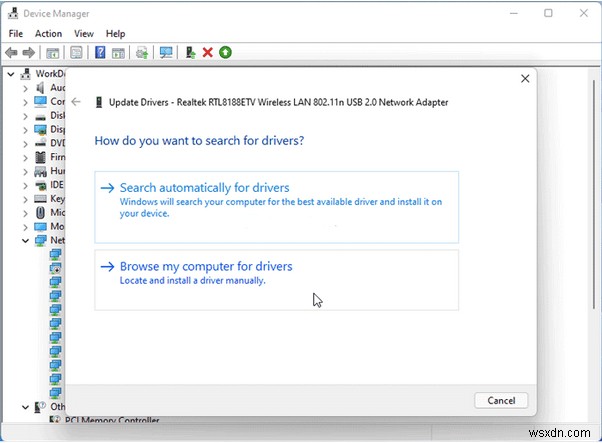Viewport: 602px width, 443px height.
Task: Click the Back arrow in Device Manager toolbar
Action: pyautogui.click(x=11, y=52)
